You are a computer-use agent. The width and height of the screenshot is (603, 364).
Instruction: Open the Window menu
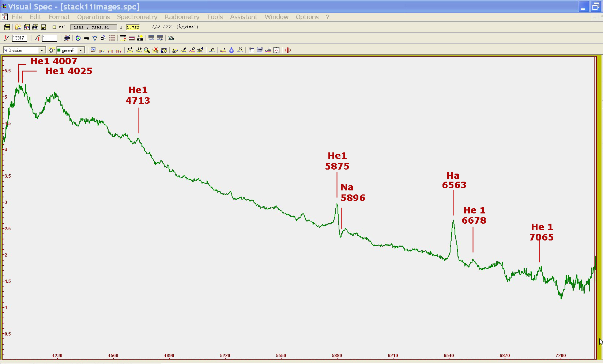[276, 17]
